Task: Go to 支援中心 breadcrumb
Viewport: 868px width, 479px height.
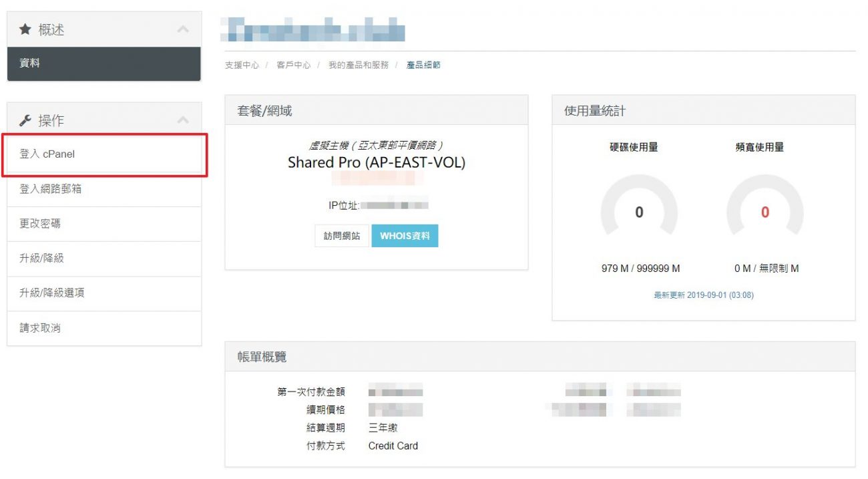Action: [x=242, y=65]
